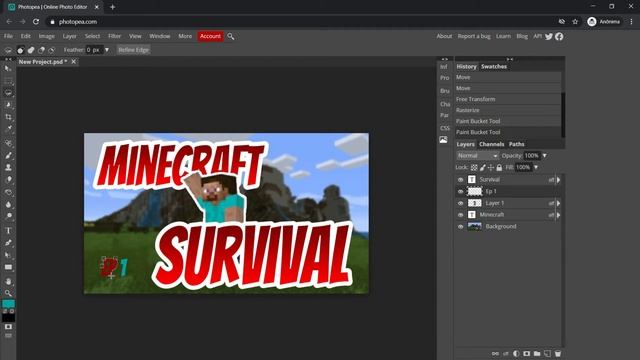Viewport: 640px width, 360px height.
Task: Select the Path Select tool
Action: pyautogui.click(x=8, y=255)
